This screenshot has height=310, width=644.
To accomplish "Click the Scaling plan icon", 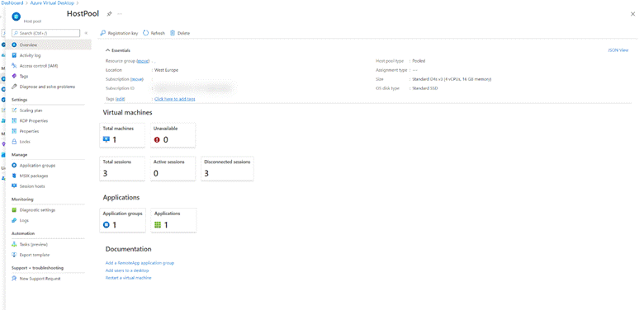I will [x=14, y=110].
